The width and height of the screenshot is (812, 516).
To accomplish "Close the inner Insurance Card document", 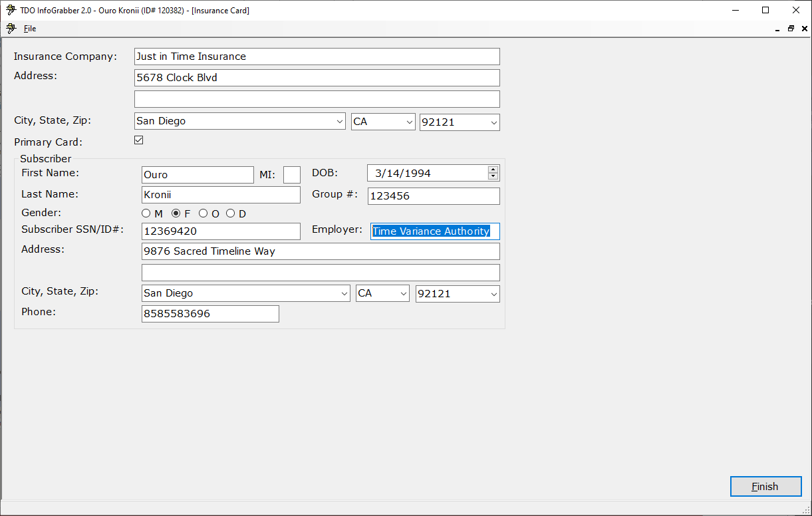I will coord(804,29).
